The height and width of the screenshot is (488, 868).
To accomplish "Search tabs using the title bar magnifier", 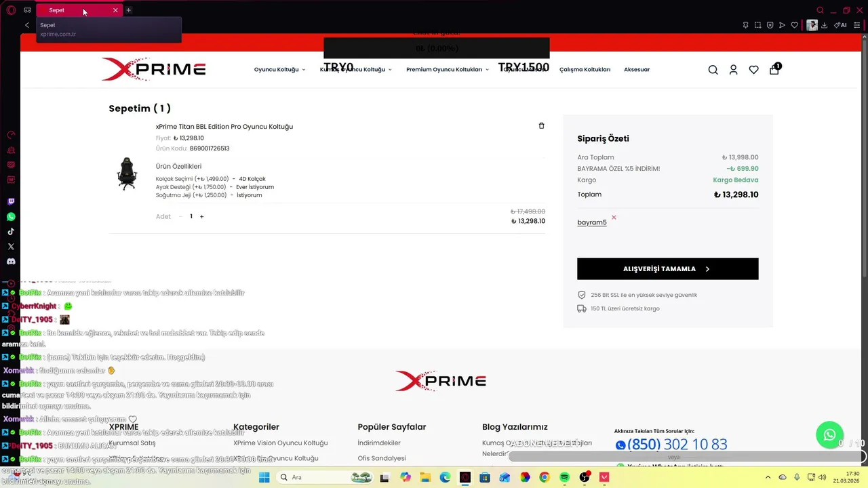I will pos(820,10).
